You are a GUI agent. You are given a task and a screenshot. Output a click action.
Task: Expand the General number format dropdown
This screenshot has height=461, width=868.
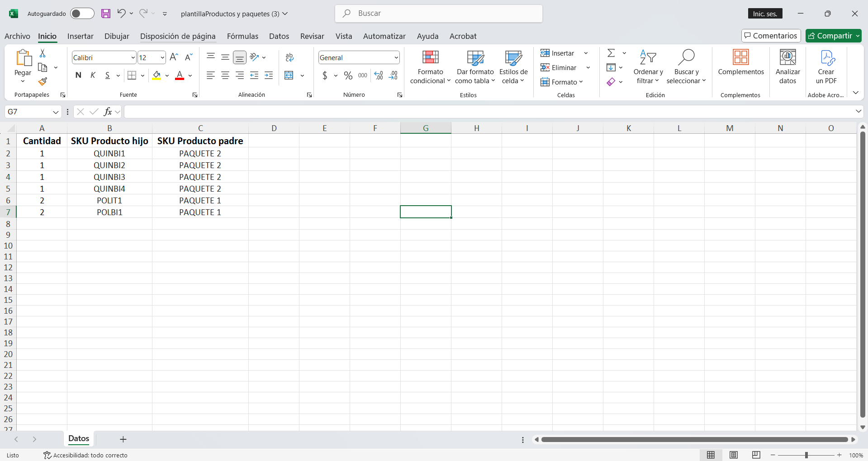pos(396,58)
